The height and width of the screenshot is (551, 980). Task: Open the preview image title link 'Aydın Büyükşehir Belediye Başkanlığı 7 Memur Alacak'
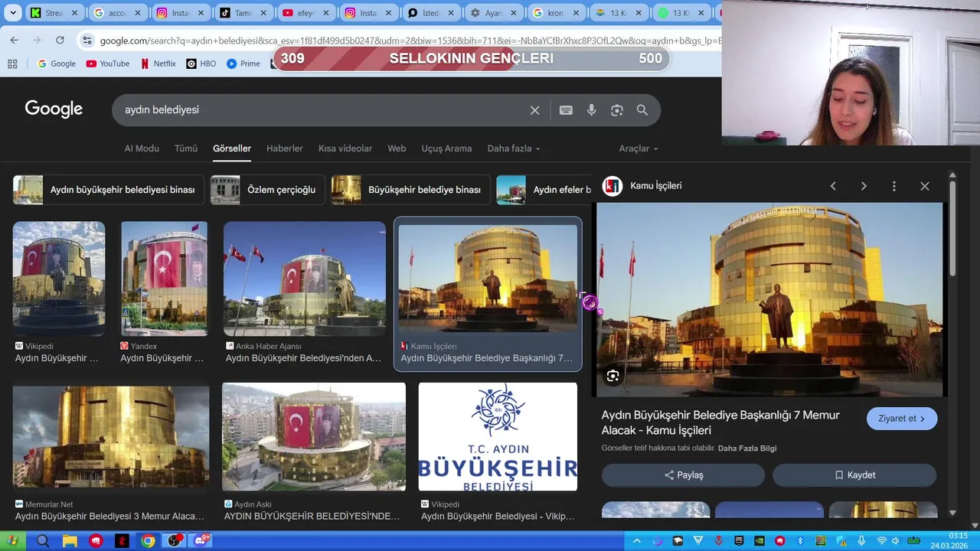(x=720, y=422)
